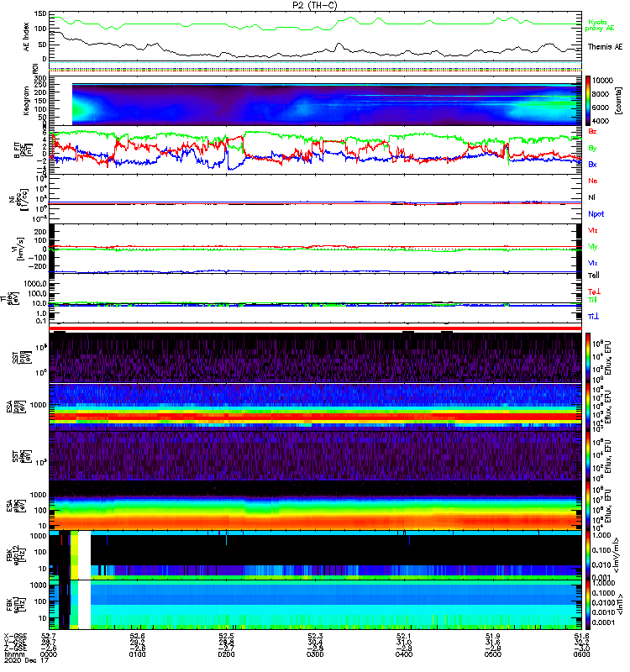Select the green 'Kyoto proxy AE' legend label
Screen dimensions: 630x672
click(x=599, y=25)
